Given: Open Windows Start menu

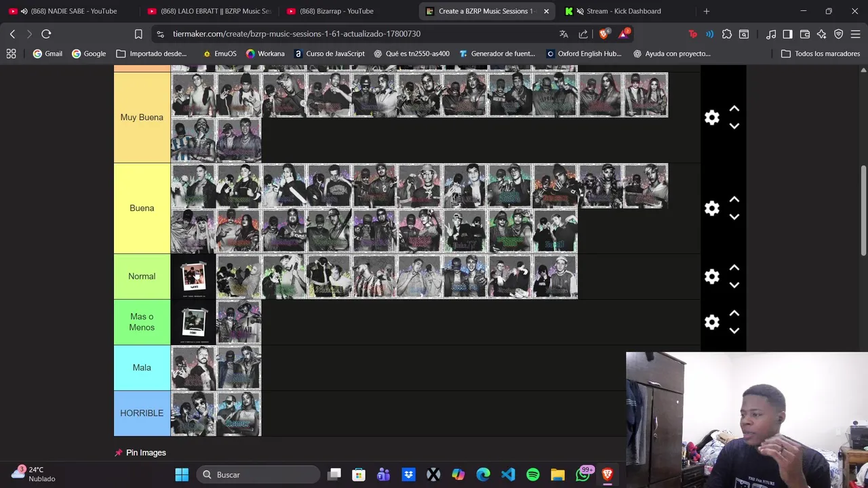Looking at the screenshot, I should (x=182, y=474).
